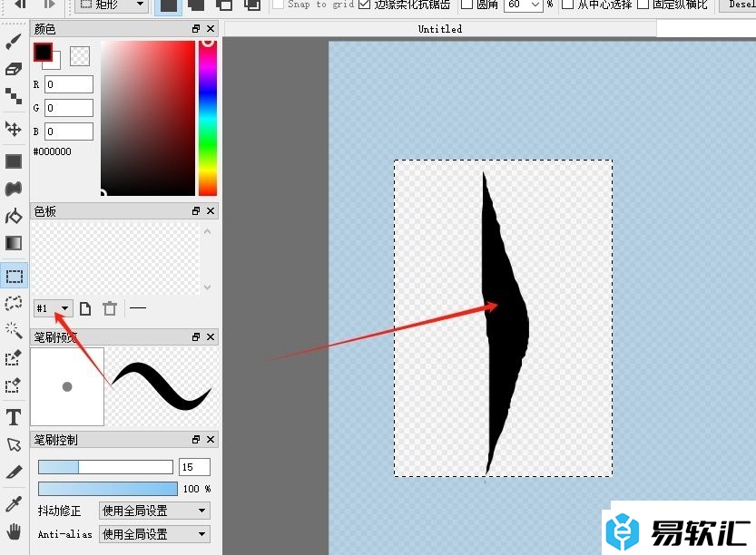Select the Magic Wand tool

click(14, 330)
